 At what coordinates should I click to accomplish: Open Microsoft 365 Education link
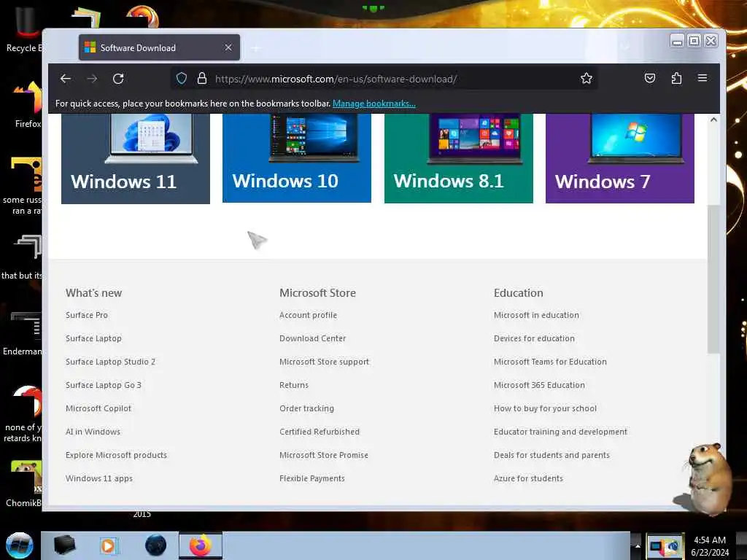coord(539,385)
